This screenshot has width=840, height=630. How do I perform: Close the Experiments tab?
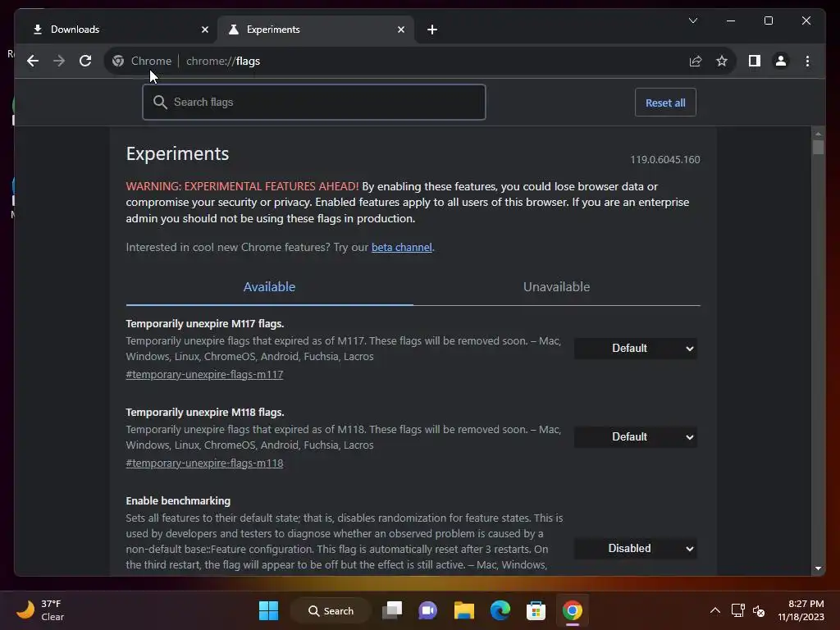[400, 30]
